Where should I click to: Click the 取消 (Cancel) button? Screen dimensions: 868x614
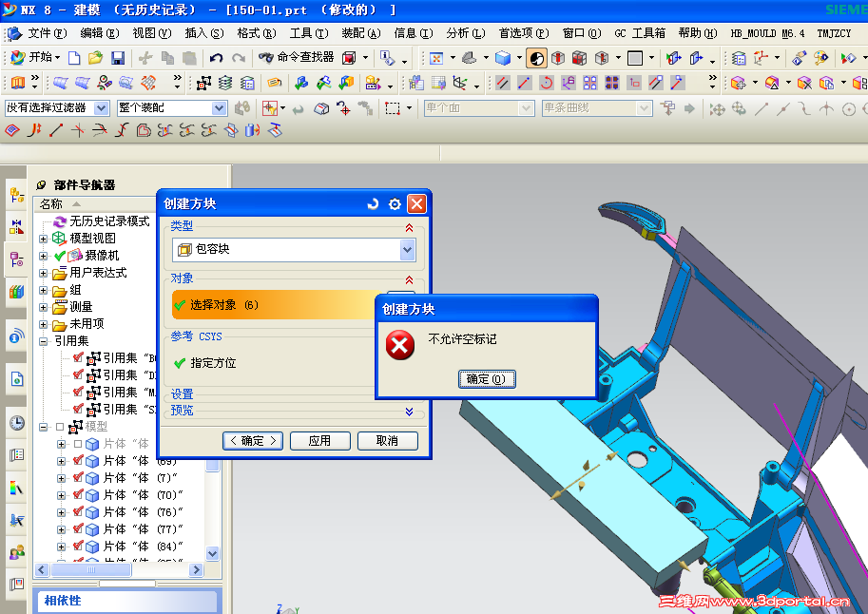388,441
